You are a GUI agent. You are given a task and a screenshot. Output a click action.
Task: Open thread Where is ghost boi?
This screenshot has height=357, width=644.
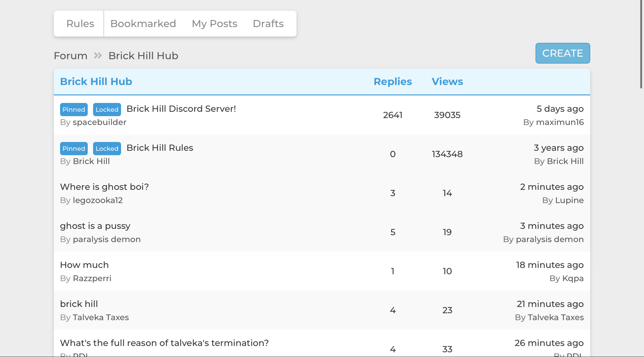click(x=104, y=187)
